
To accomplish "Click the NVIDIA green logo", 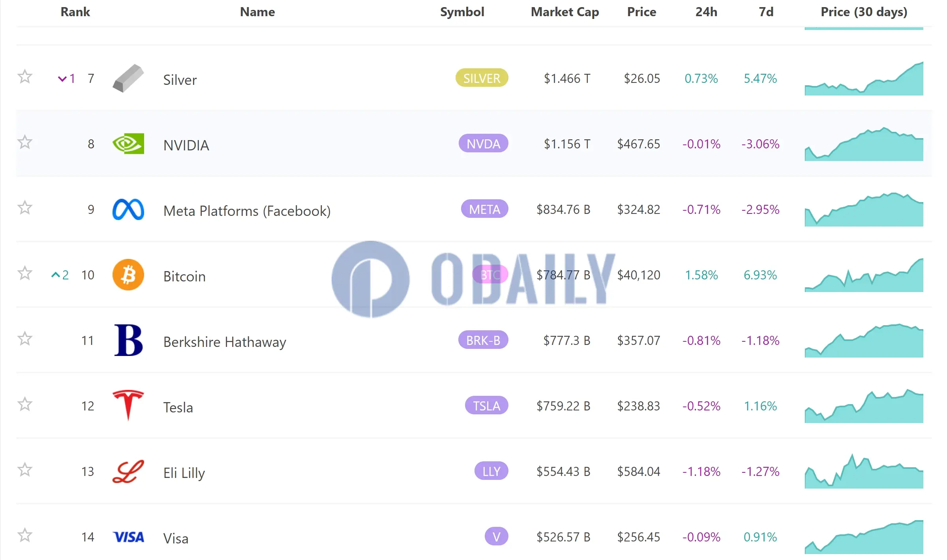I will click(x=128, y=144).
